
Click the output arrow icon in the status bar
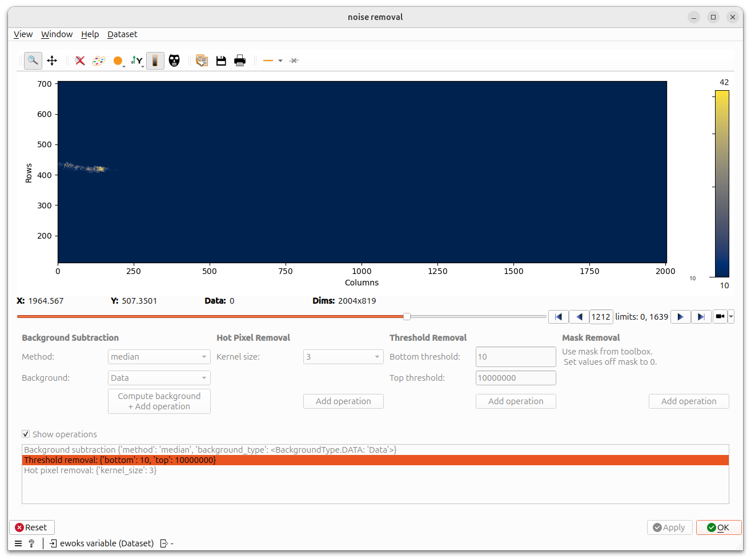tap(164, 543)
